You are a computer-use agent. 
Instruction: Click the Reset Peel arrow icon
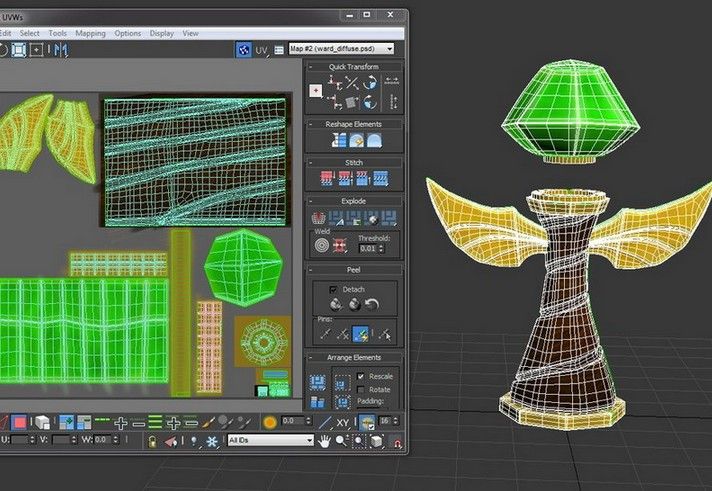tap(372, 304)
